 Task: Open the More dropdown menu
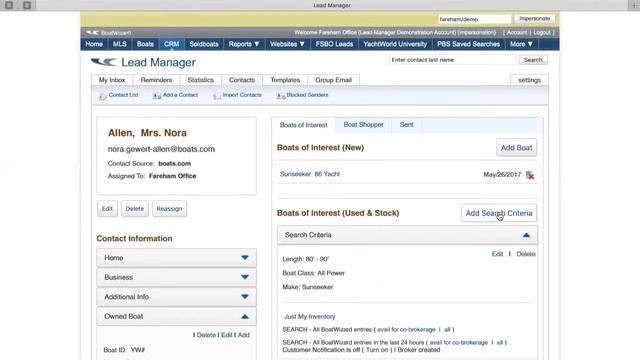[521, 44]
